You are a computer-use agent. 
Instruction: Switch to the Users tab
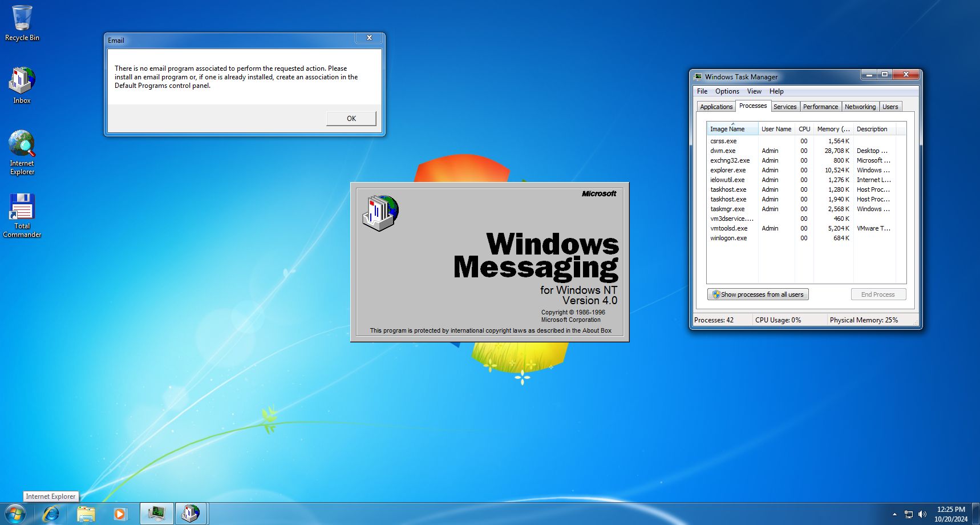(890, 107)
